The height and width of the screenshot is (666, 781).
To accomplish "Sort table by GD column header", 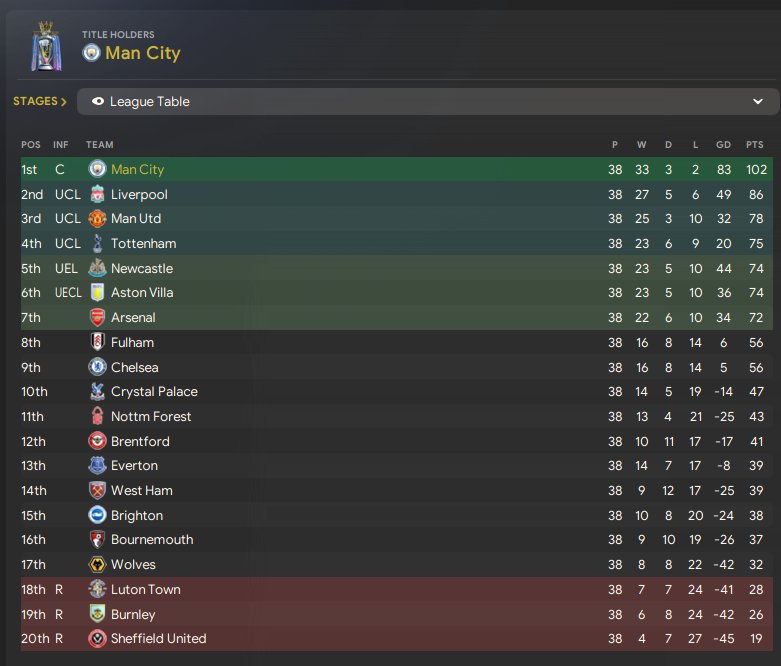I will coord(723,144).
